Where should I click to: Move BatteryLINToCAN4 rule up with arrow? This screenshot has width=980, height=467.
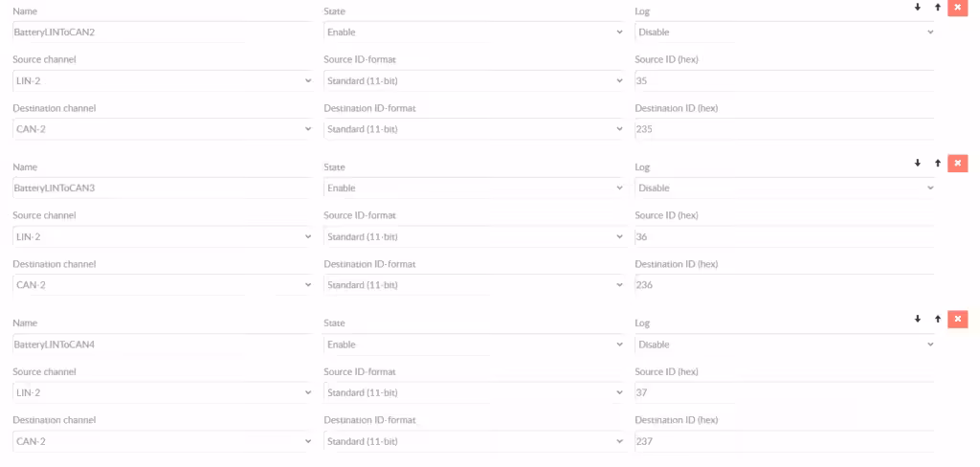(x=938, y=319)
